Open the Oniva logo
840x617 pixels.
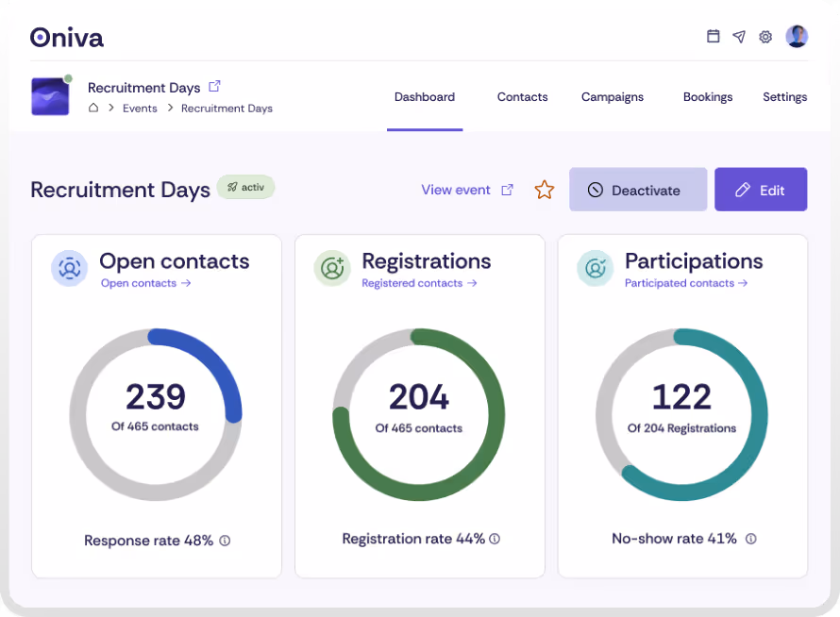pyautogui.click(x=65, y=38)
